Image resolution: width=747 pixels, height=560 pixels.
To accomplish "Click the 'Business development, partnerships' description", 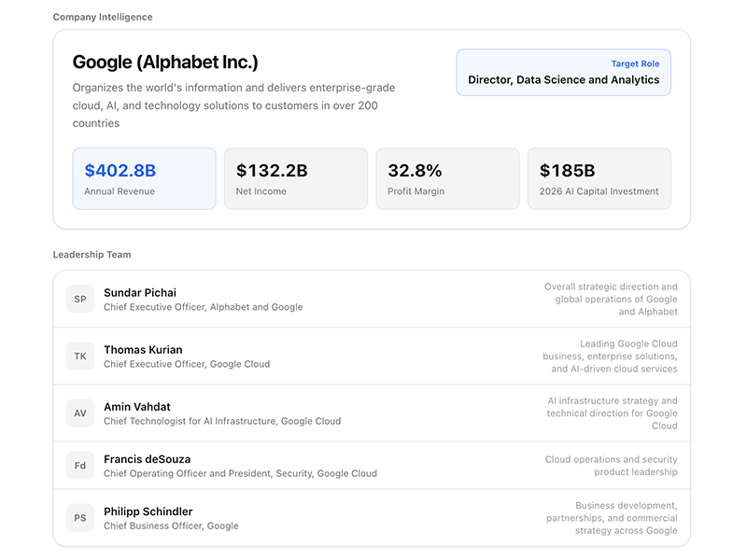I will pyautogui.click(x=613, y=518).
